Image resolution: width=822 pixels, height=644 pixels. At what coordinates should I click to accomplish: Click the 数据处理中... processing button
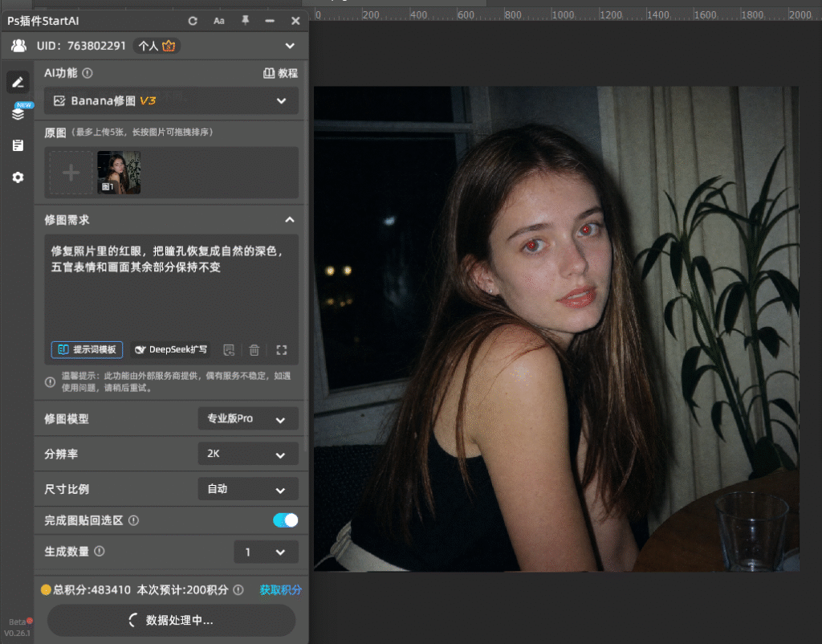(172, 621)
